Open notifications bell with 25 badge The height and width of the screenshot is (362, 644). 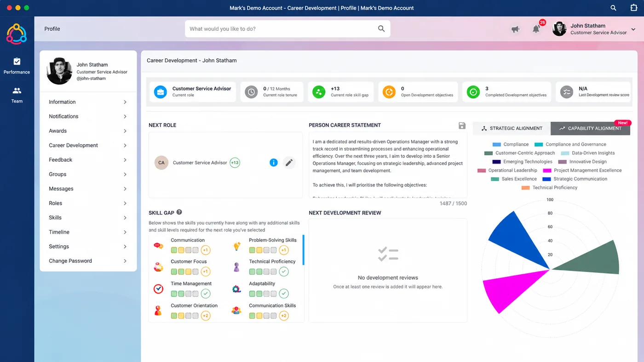(536, 29)
